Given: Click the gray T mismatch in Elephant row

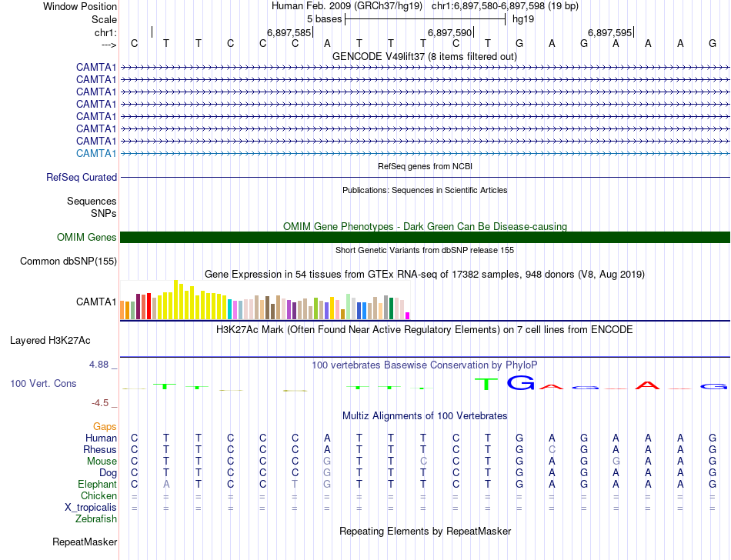Looking at the screenshot, I should click(x=295, y=485).
